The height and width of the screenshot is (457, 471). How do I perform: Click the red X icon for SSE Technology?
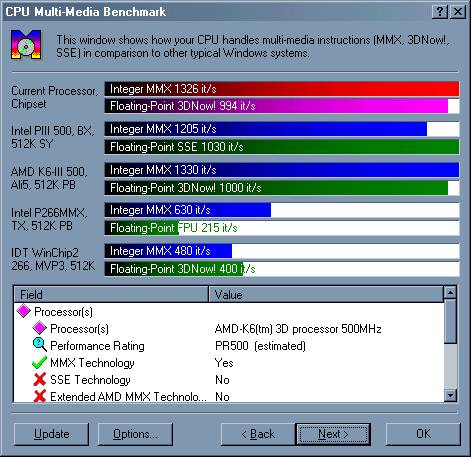[x=40, y=379]
